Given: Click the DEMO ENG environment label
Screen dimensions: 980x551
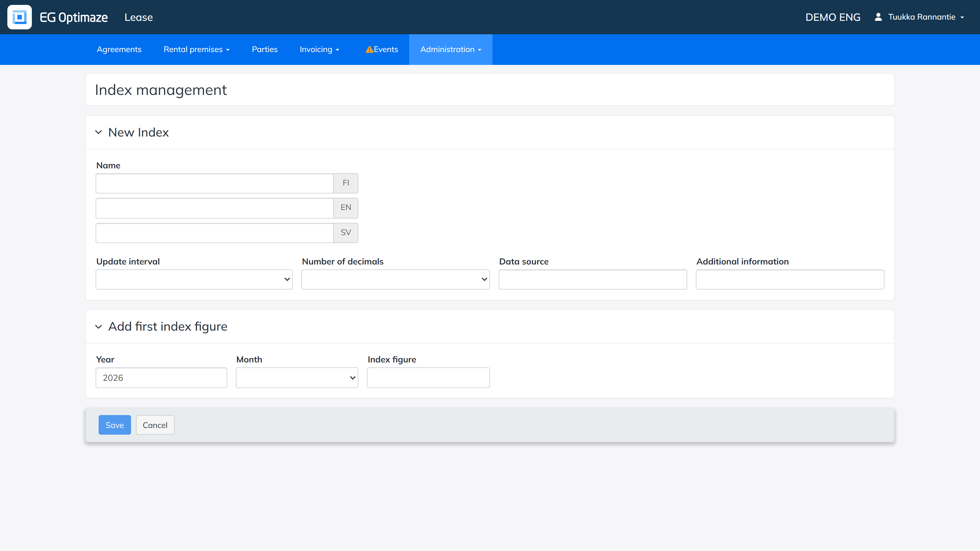Looking at the screenshot, I should click(x=833, y=17).
